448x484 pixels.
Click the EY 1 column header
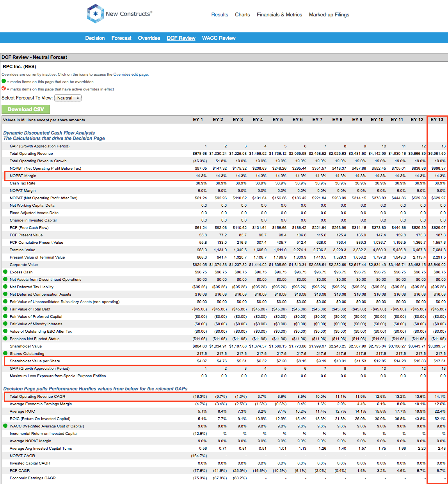(x=198, y=120)
